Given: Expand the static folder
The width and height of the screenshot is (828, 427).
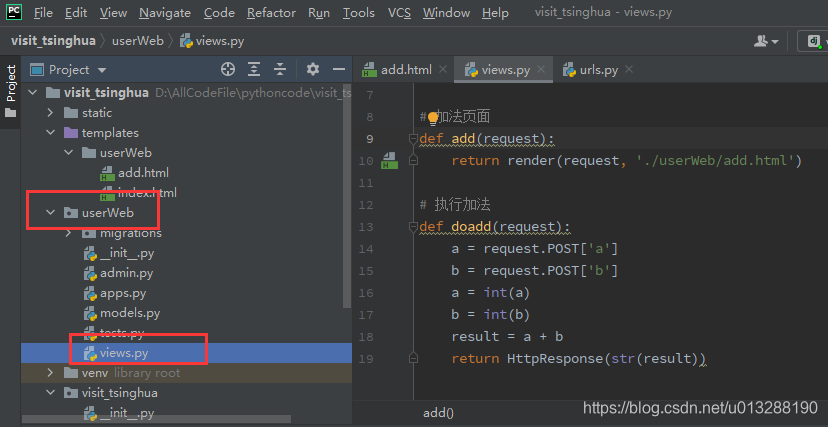Looking at the screenshot, I should [x=51, y=113].
